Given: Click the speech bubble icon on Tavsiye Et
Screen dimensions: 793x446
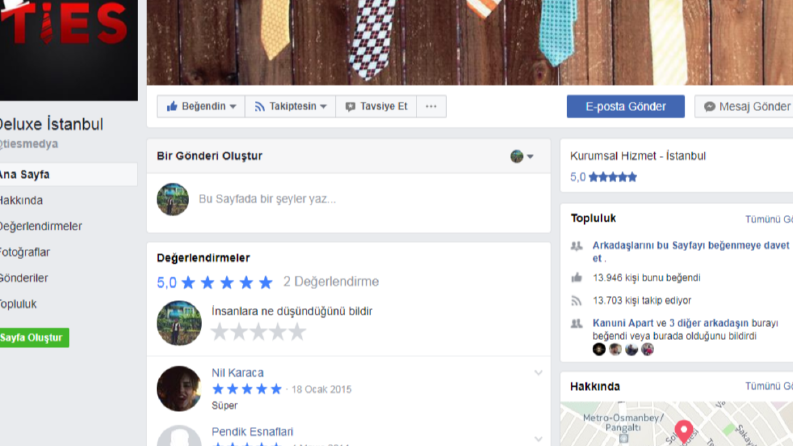Looking at the screenshot, I should [350, 107].
